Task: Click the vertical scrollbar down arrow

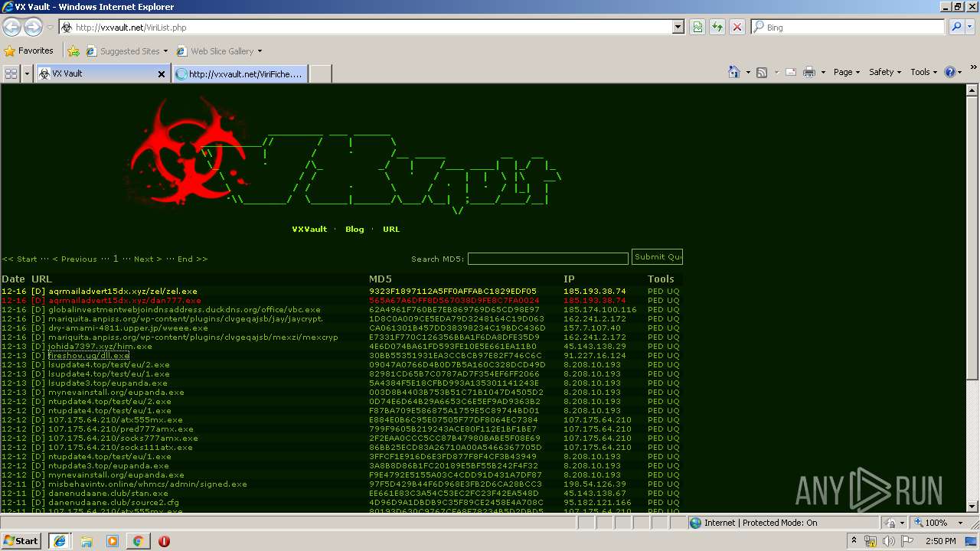Action: pyautogui.click(x=973, y=507)
